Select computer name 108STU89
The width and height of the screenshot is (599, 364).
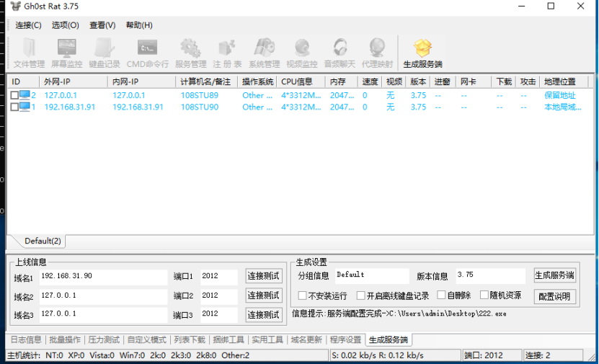[200, 95]
